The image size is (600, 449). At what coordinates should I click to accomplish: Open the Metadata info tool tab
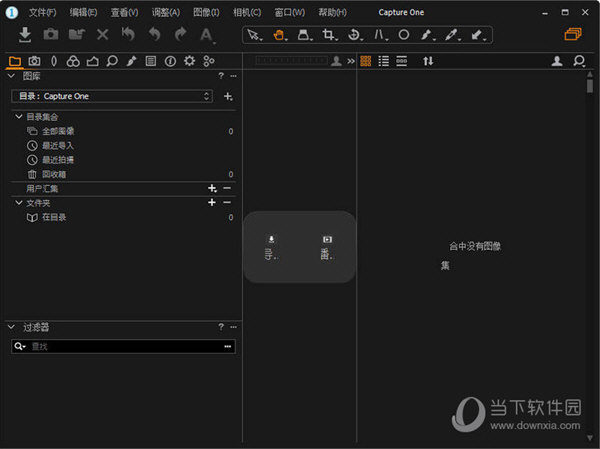[170, 61]
